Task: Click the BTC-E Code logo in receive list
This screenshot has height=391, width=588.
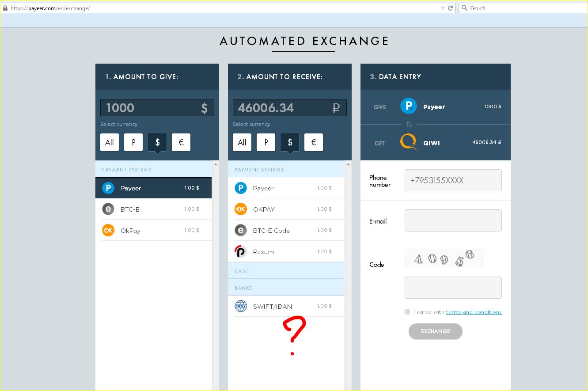Action: click(241, 230)
